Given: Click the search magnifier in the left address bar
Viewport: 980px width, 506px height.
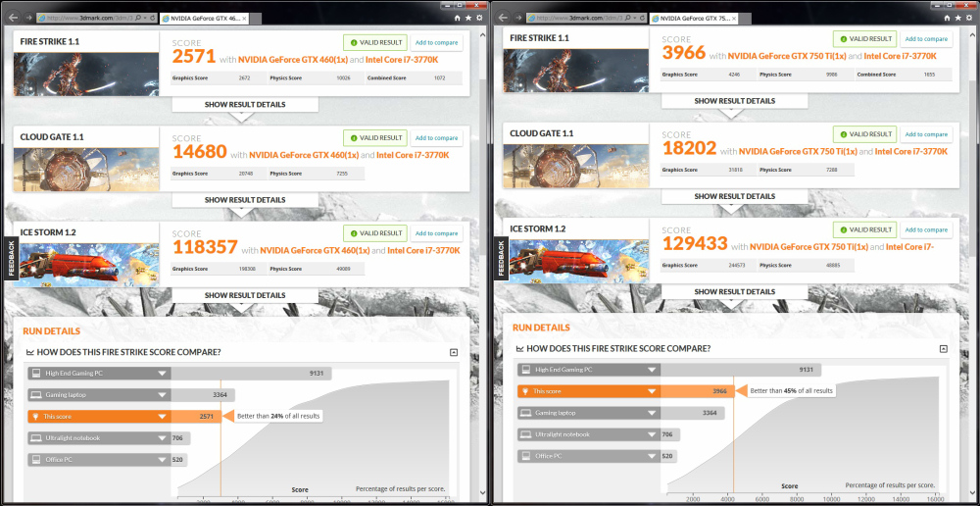Looking at the screenshot, I should click(138, 18).
